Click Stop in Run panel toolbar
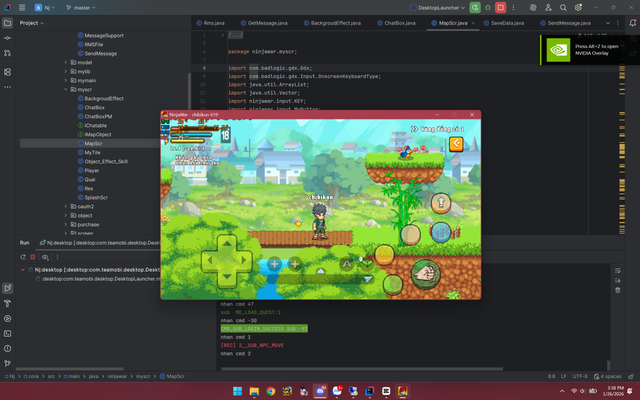This screenshot has width=640, height=400. click(33, 257)
